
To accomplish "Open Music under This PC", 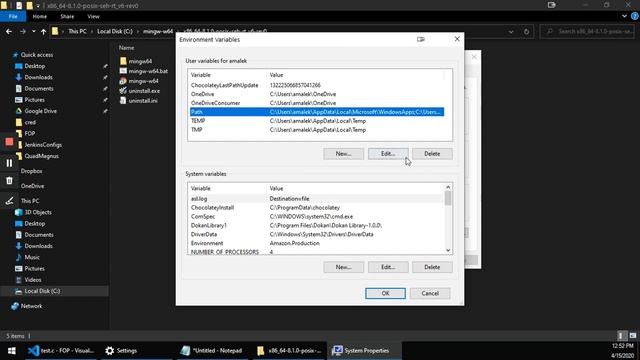I will point(32,257).
